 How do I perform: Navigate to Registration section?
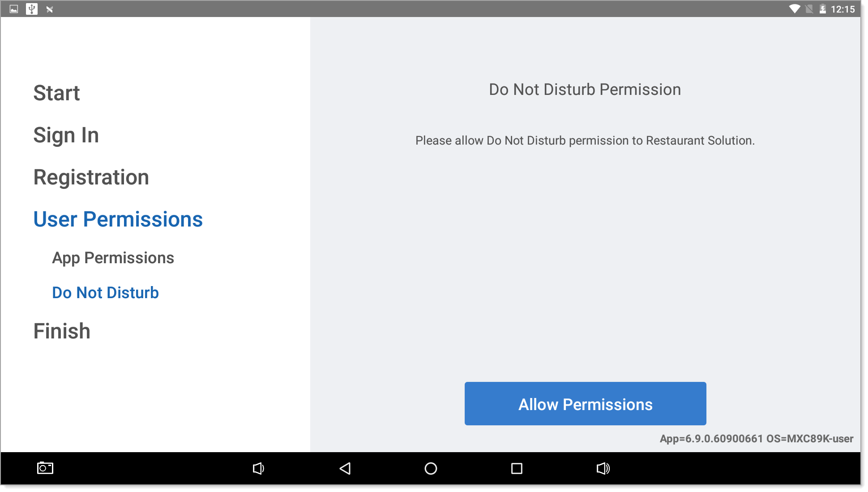pyautogui.click(x=92, y=177)
